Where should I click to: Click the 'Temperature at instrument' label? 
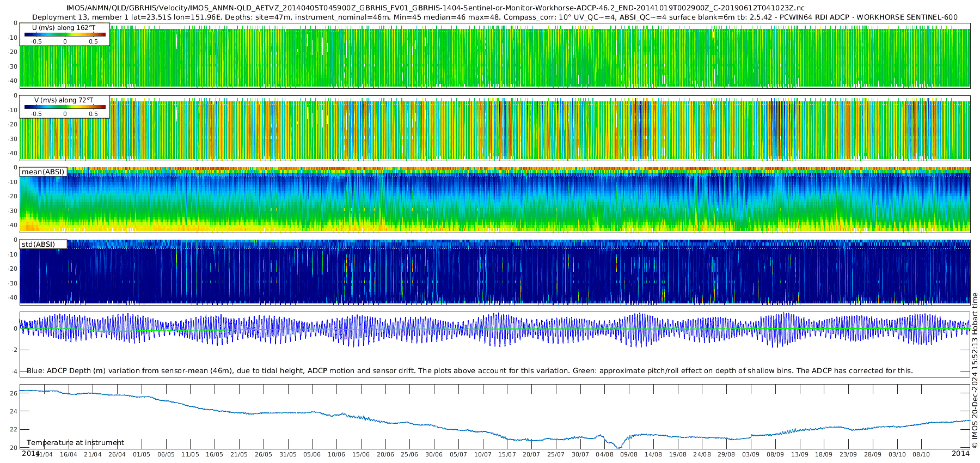pyautogui.click(x=75, y=443)
